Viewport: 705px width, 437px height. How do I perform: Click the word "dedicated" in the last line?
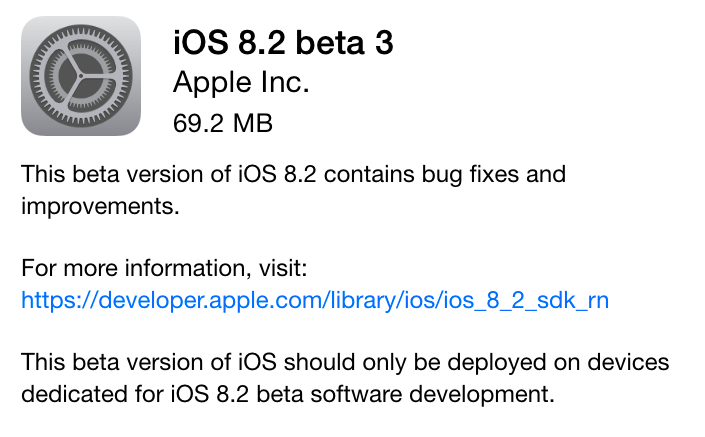[x=68, y=390]
